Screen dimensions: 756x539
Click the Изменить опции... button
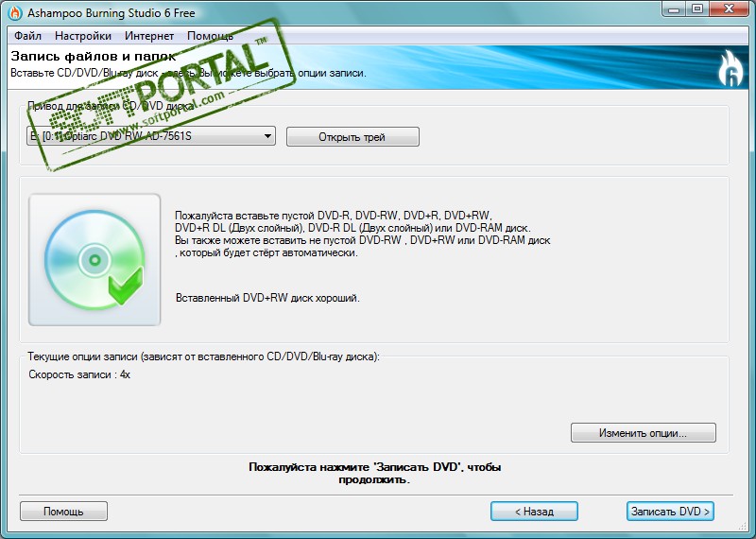[x=644, y=433]
